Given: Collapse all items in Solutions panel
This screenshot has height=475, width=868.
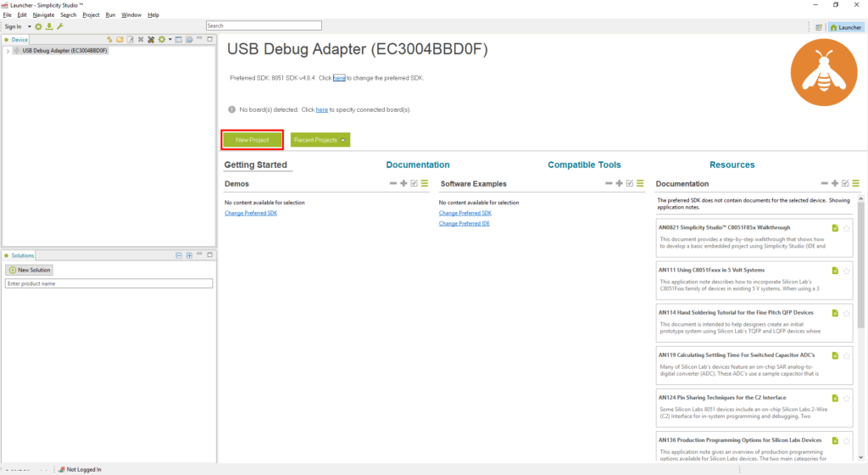Looking at the screenshot, I should tap(178, 255).
